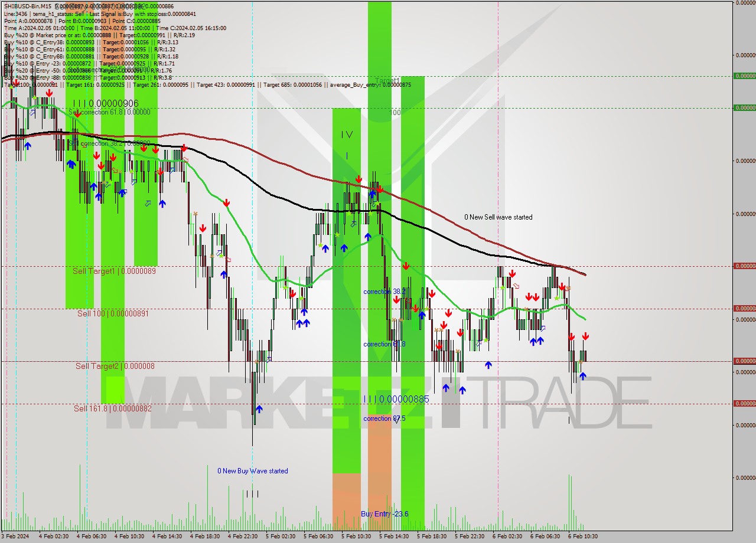The height and width of the screenshot is (543, 756).
Task: Click the '4 Feb 02:30' time axis label
Action: (x=53, y=537)
